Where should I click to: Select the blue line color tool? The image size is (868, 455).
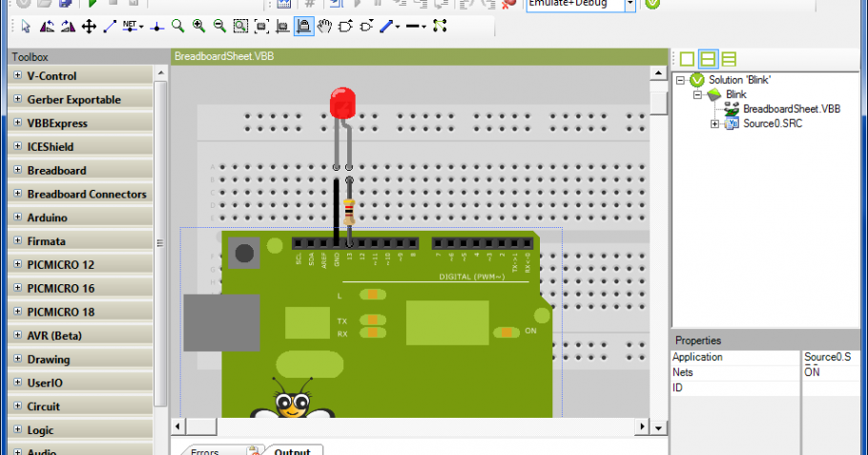coord(386,26)
